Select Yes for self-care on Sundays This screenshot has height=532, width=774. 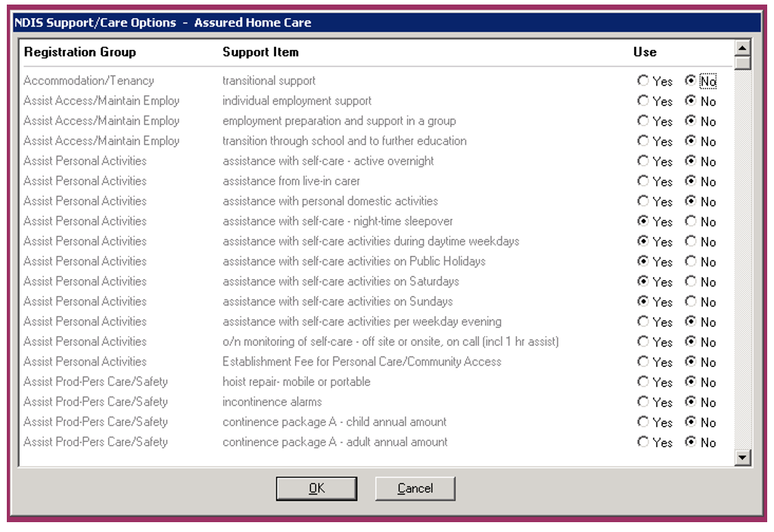coord(642,301)
